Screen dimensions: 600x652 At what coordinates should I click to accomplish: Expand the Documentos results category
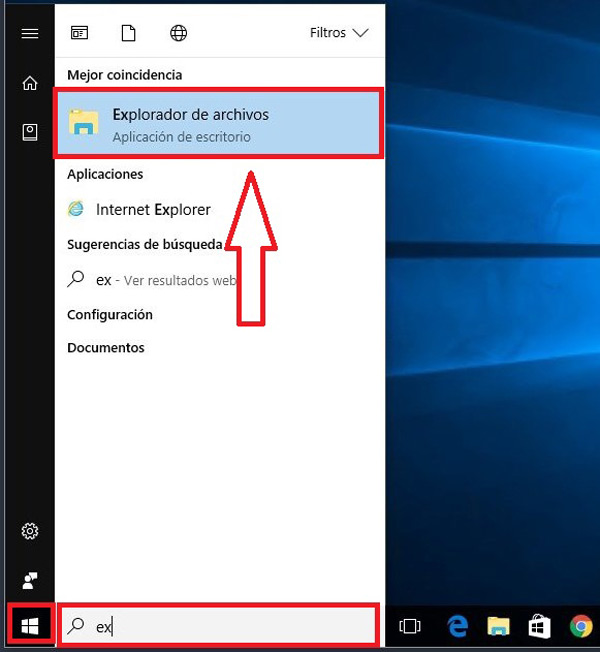coord(106,348)
